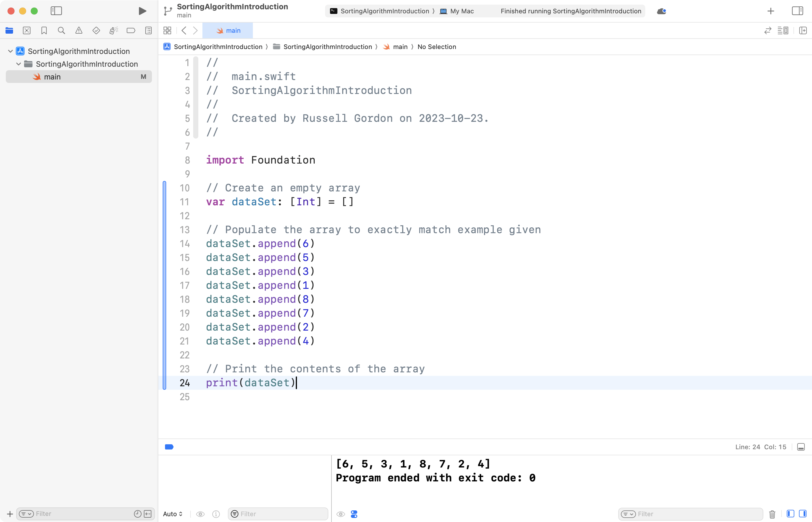This screenshot has width=812, height=522.
Task: Show the Issue navigator
Action: tap(79, 30)
